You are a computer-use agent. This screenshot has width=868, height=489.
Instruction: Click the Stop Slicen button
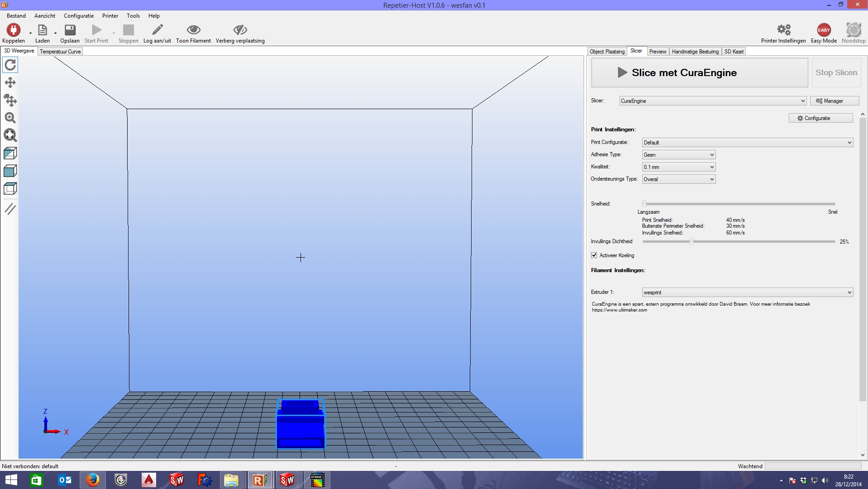click(836, 72)
